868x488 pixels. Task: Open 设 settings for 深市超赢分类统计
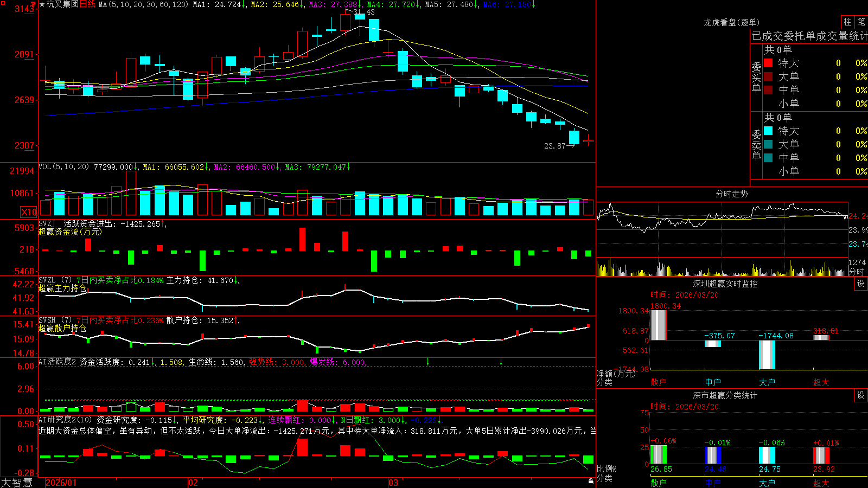point(861,395)
